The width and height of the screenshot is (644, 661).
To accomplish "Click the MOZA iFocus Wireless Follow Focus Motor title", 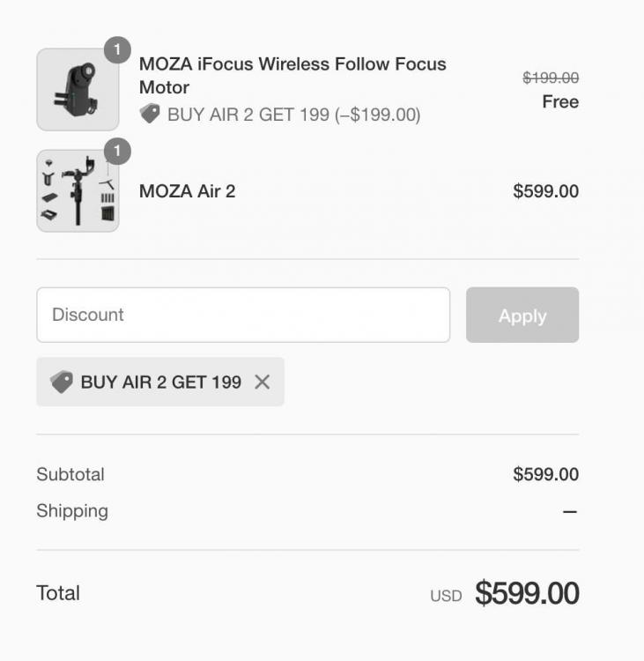I will [292, 76].
